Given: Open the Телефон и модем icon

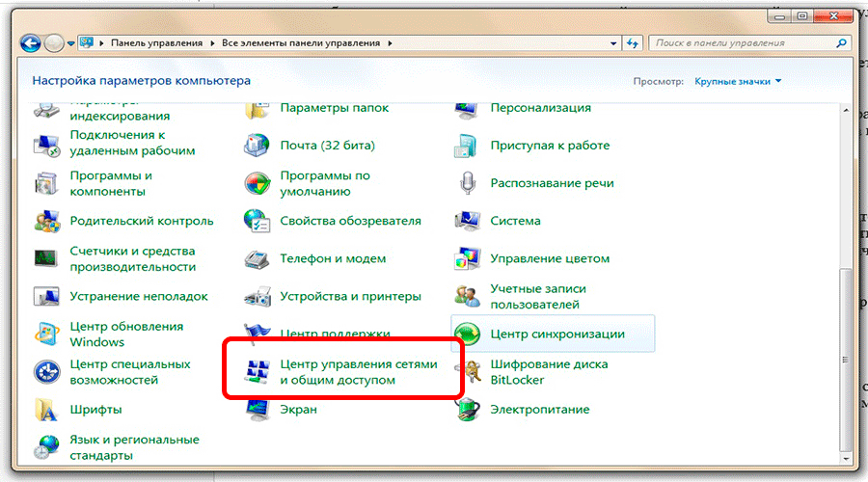Looking at the screenshot, I should (x=257, y=258).
